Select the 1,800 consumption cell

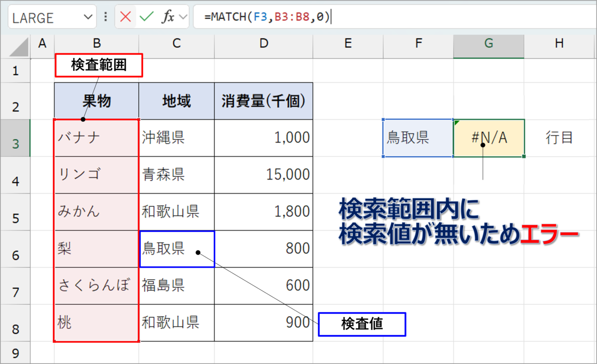coord(264,212)
